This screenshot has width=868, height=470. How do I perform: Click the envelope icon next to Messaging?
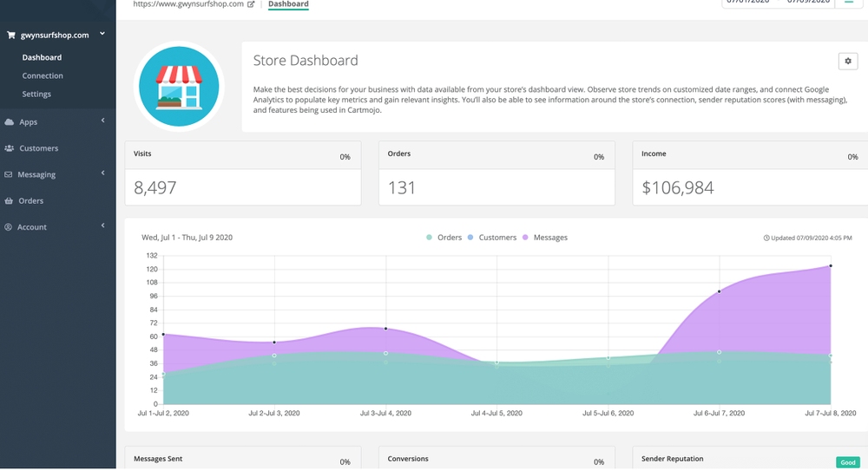click(x=10, y=174)
